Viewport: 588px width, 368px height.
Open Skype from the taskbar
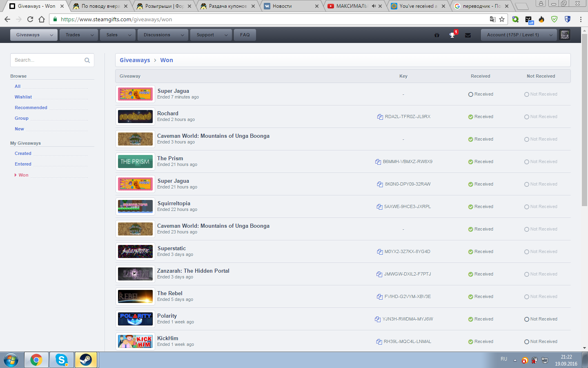[x=62, y=360]
